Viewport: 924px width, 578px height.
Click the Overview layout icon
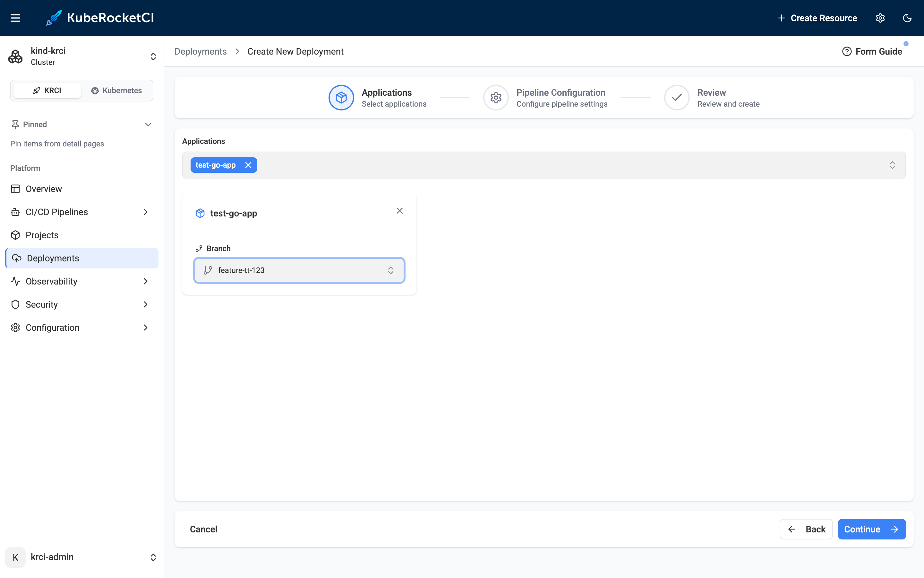(x=15, y=189)
